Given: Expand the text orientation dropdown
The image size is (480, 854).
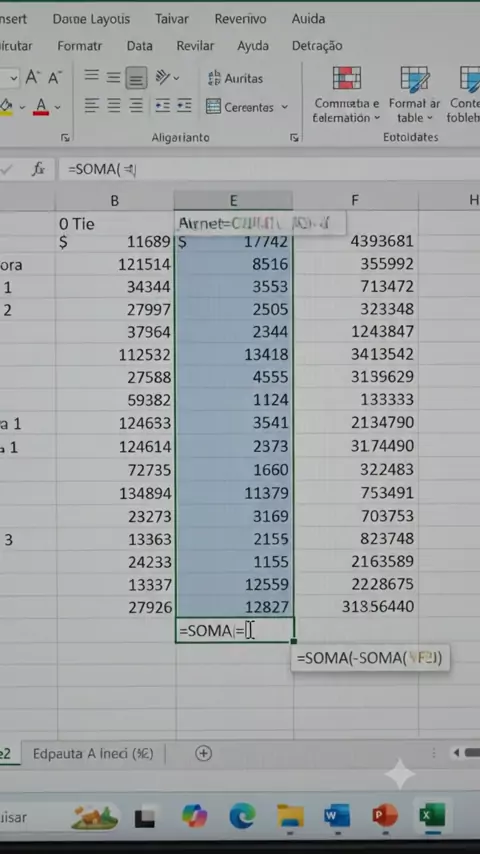Looking at the screenshot, I should click(x=176, y=78).
